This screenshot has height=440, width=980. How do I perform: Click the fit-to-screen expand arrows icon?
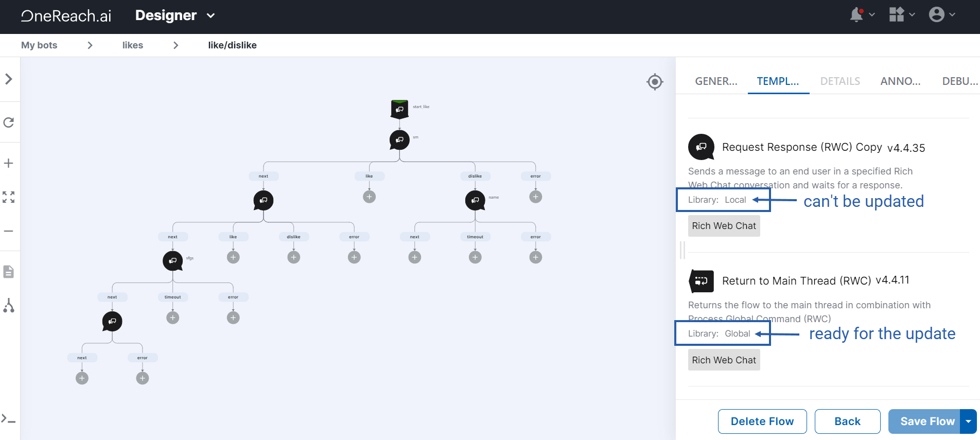pos(9,197)
